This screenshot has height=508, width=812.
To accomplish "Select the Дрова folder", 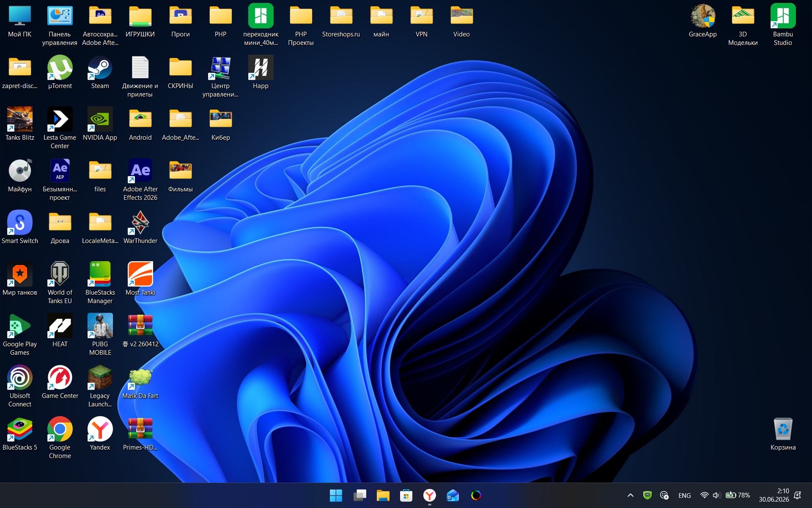I will point(60,228).
